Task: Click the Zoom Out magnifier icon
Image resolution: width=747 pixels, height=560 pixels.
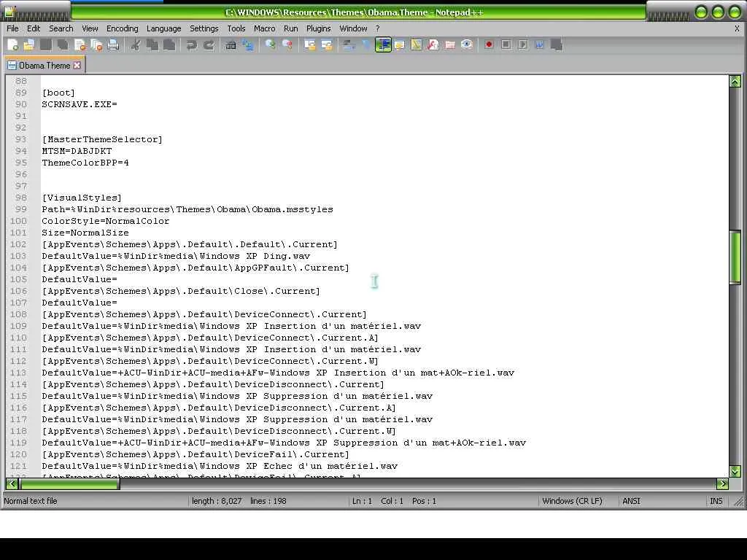Action: pos(287,44)
